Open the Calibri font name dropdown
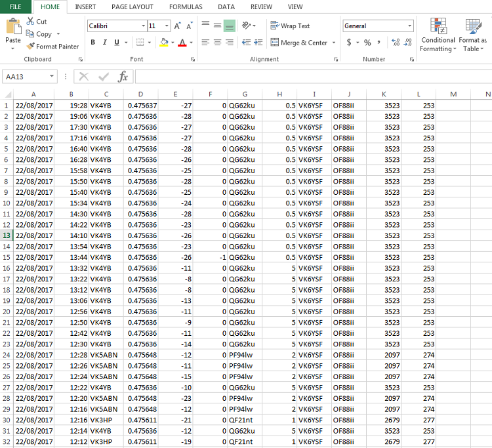Screen dimensions: 492x448 click(143, 26)
